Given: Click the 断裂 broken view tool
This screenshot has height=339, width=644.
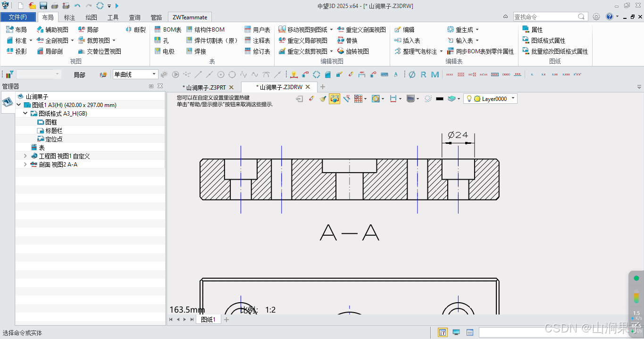Looking at the screenshot, I should (x=136, y=29).
